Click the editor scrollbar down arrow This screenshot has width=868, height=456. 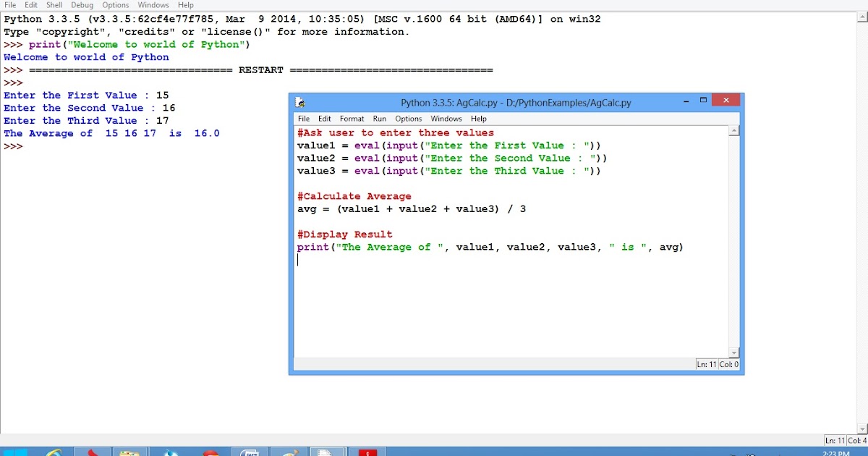734,352
